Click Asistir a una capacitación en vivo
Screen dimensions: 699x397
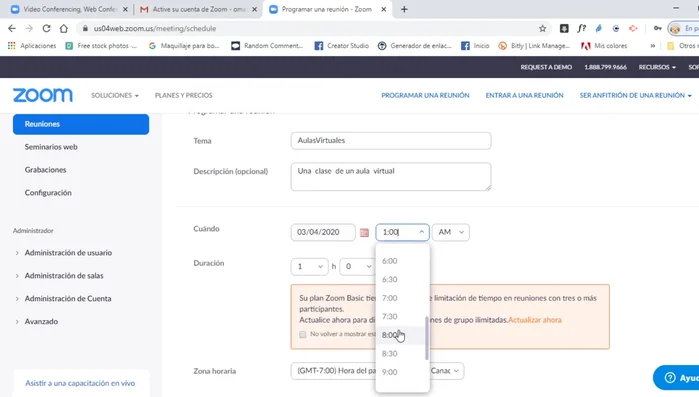80,383
